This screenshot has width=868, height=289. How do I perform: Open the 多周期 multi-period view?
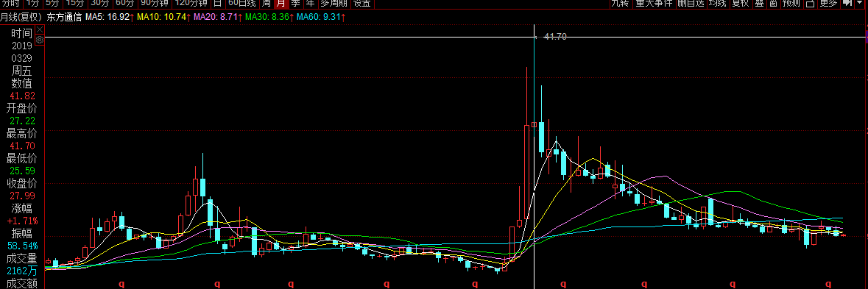[334, 4]
